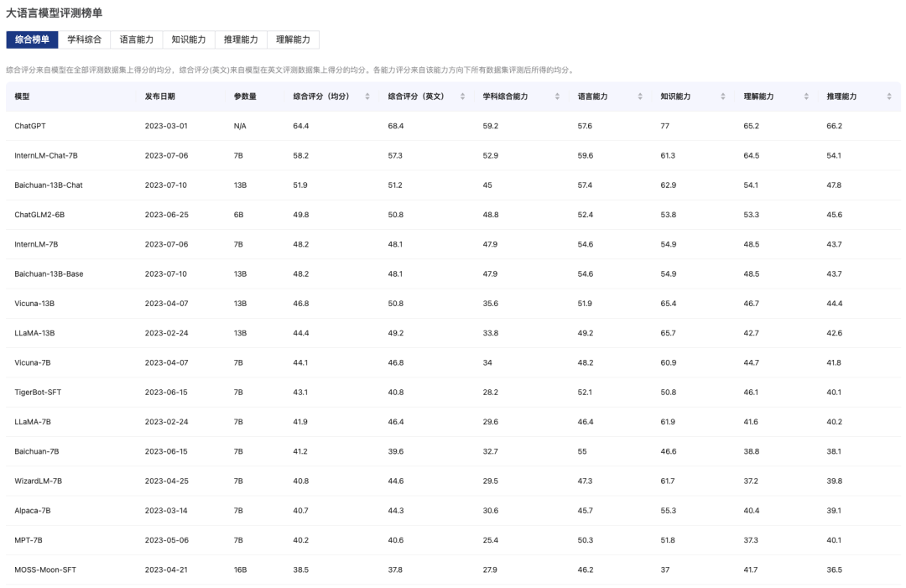Select the Vicuna-7B model name
Image resolution: width=906 pixels, height=588 pixels.
click(33, 362)
